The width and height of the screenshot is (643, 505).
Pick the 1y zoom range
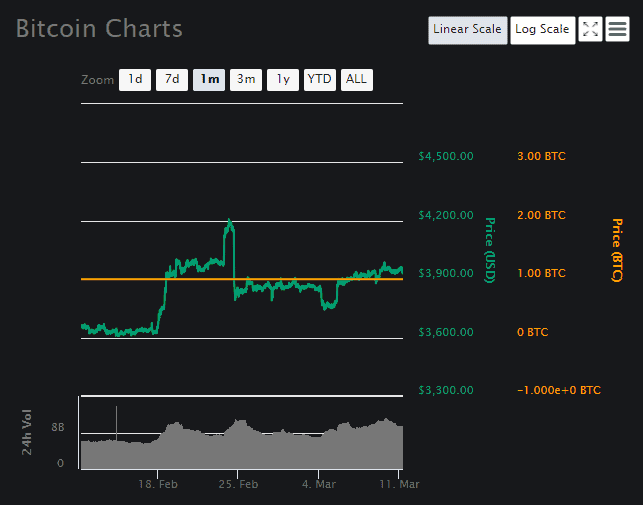(x=283, y=80)
